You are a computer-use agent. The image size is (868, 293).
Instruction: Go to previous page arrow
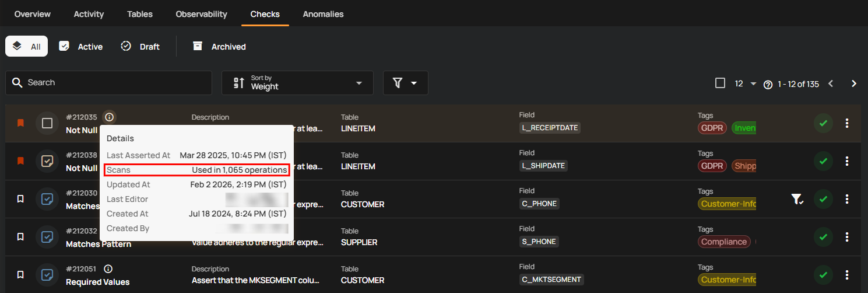tap(831, 83)
